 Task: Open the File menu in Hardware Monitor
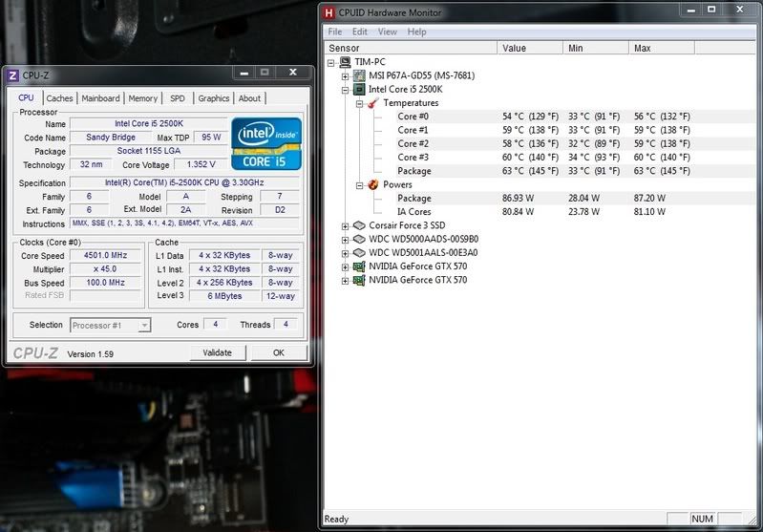(335, 32)
